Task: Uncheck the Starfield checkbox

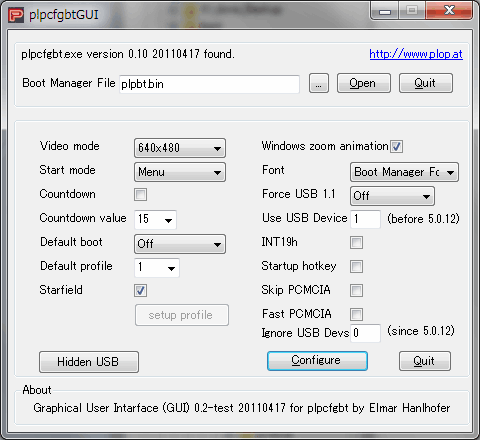Action: tap(140, 290)
